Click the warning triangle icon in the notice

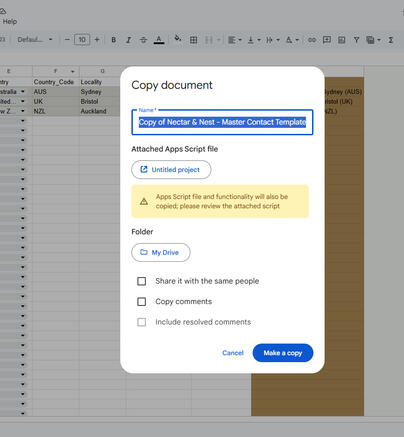(144, 201)
